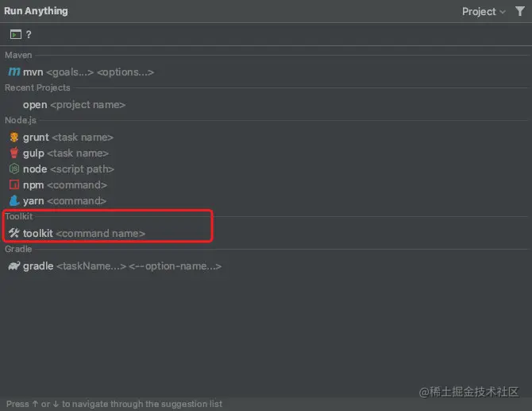Click the Node.js group header
This screenshot has width=532, height=411.
(x=21, y=120)
